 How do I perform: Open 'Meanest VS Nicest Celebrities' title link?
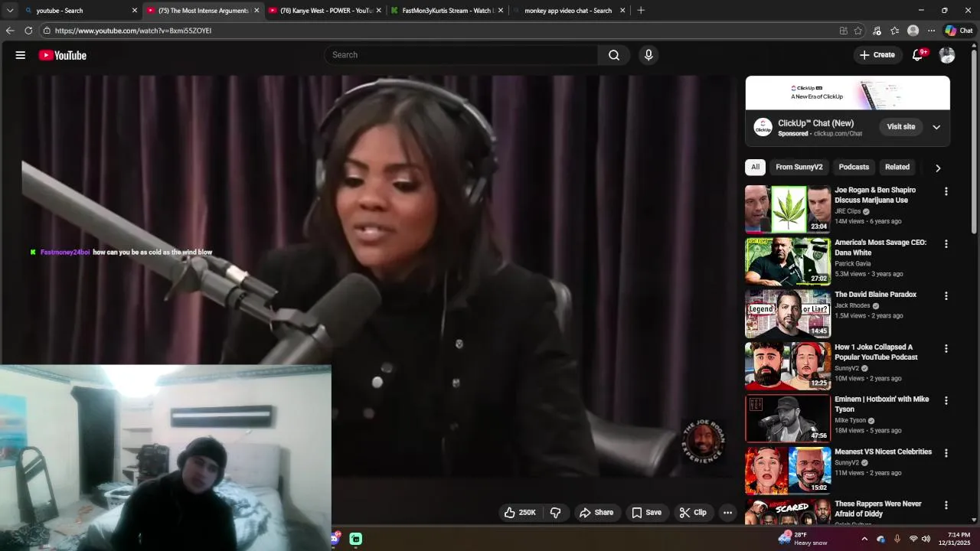pos(883,452)
